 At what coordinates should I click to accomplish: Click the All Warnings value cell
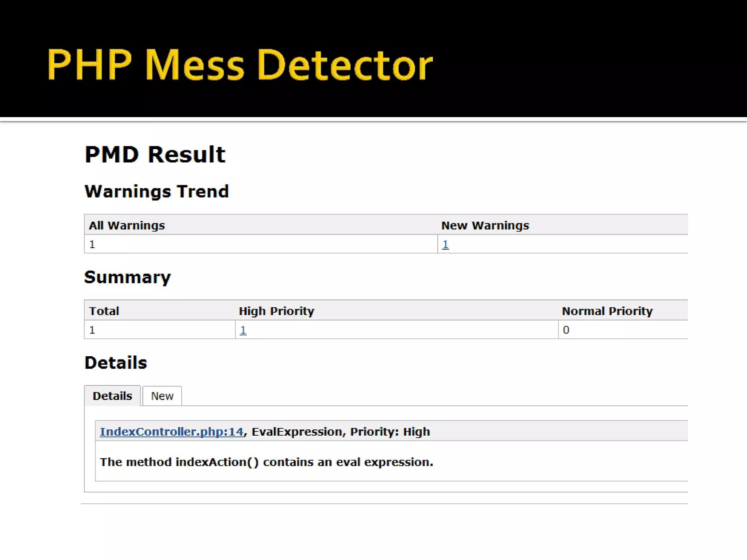92,244
